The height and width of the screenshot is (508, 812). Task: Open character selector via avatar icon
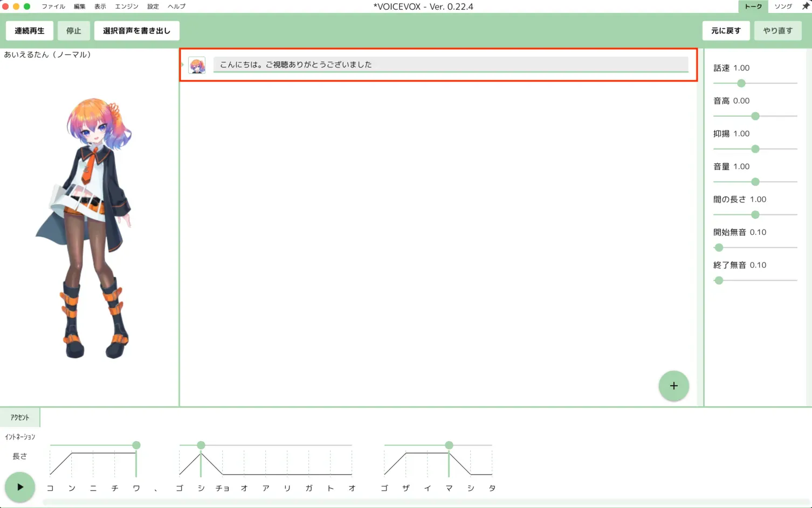197,66
